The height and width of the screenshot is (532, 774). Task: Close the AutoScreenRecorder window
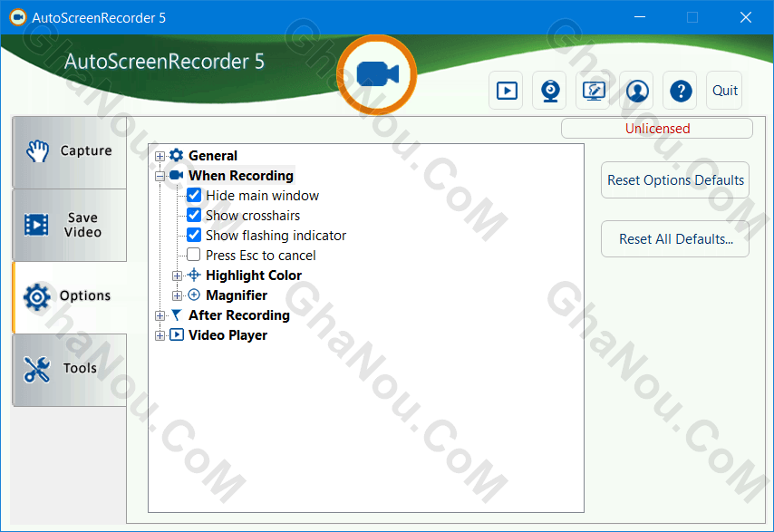(745, 17)
